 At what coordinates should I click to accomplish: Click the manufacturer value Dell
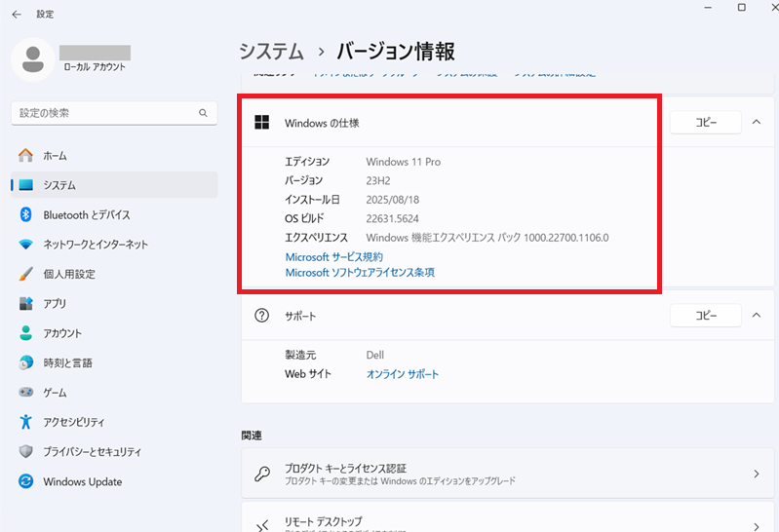(375, 356)
